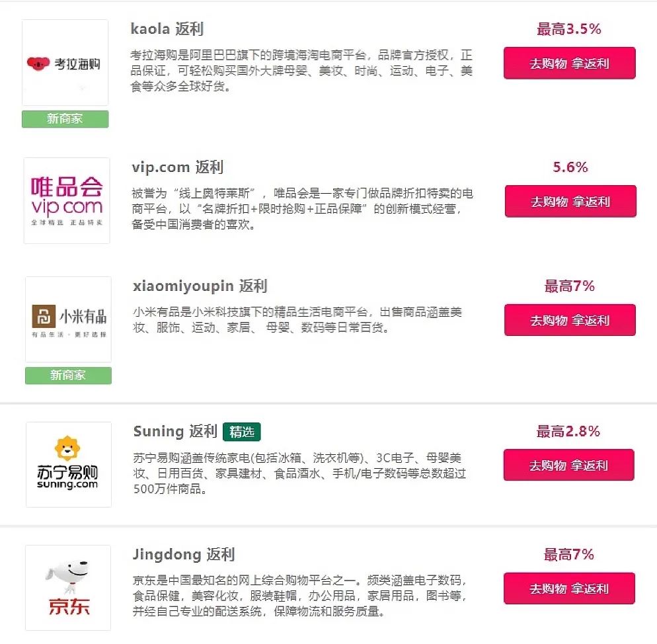This screenshot has height=644, width=657.
Task: Click 去购物 拿返利 button for xiaomiyoupin
Action: 570,320
